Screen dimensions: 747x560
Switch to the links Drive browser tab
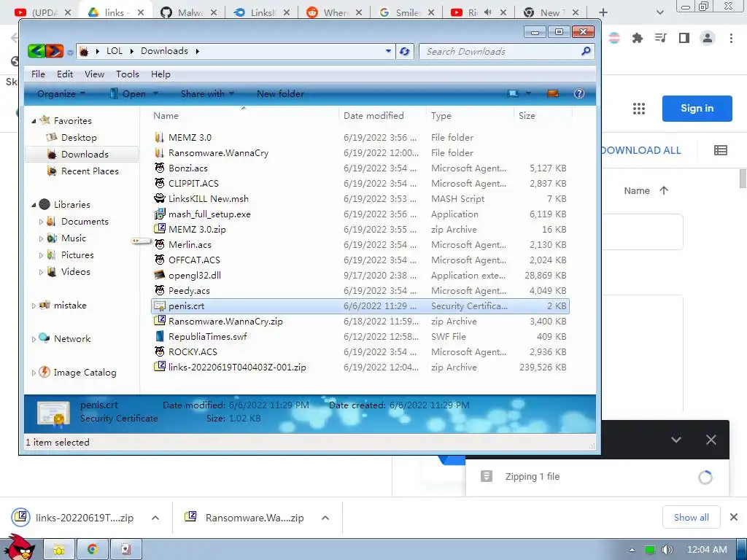click(115, 12)
